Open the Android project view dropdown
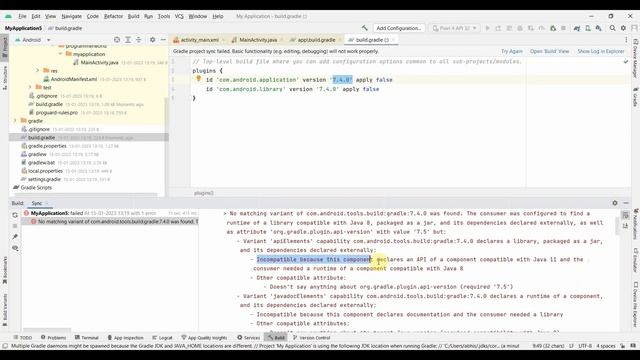The height and width of the screenshot is (360, 640). [32, 40]
